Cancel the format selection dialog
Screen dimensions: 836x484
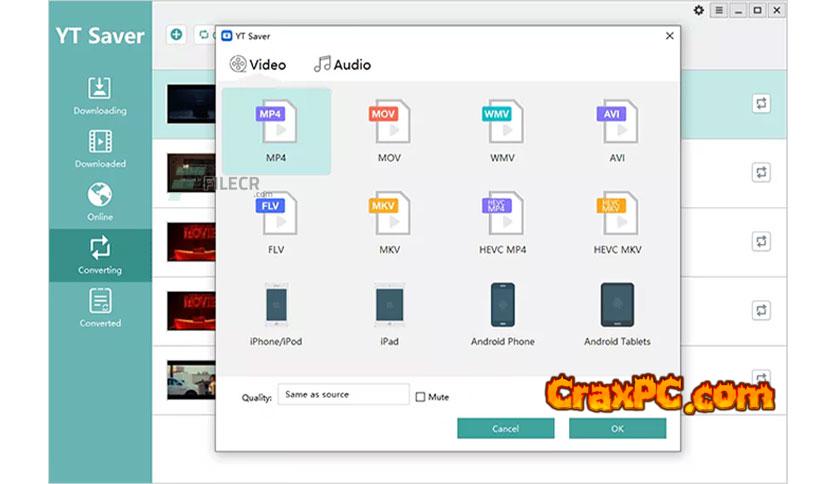coord(505,428)
